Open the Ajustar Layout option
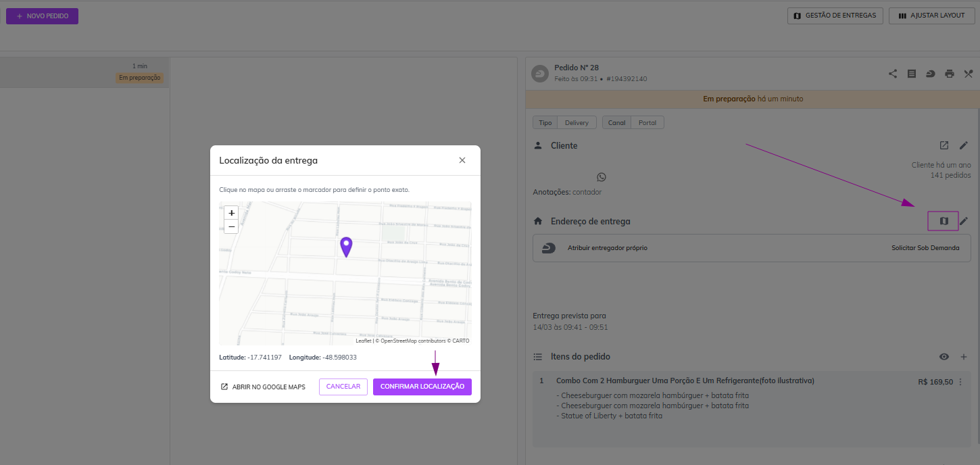The height and width of the screenshot is (465, 980). (931, 16)
